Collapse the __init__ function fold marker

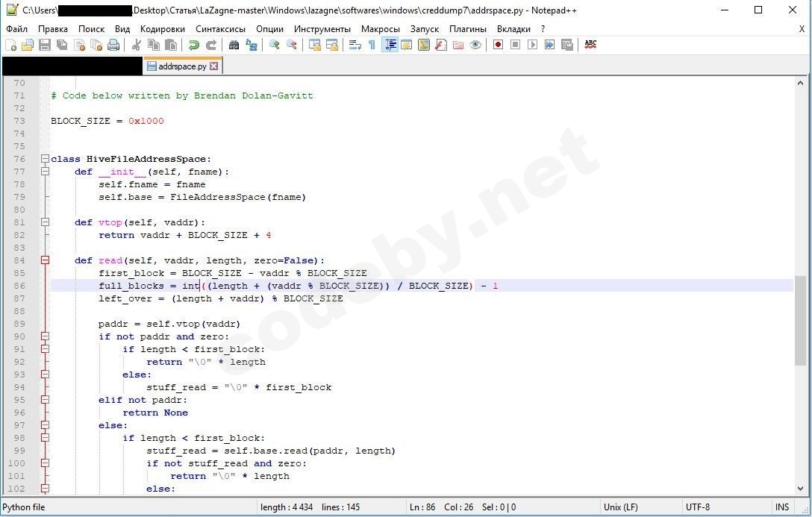point(45,172)
